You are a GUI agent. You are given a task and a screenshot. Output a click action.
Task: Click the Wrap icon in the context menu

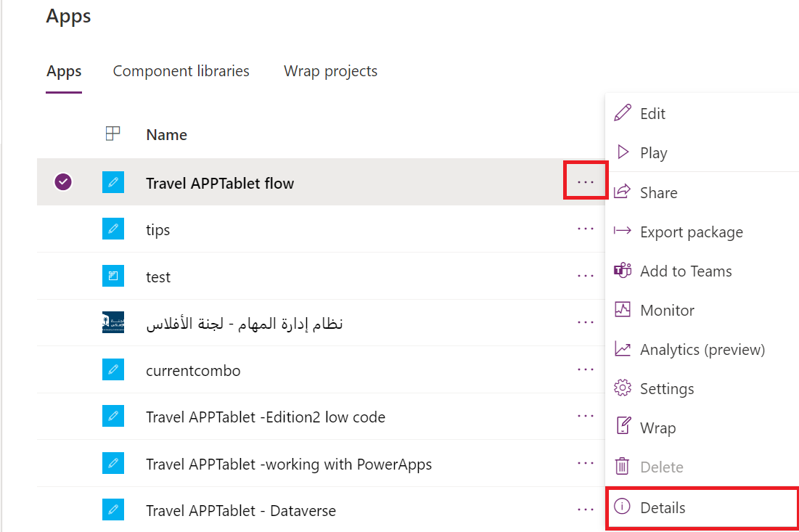click(x=623, y=427)
